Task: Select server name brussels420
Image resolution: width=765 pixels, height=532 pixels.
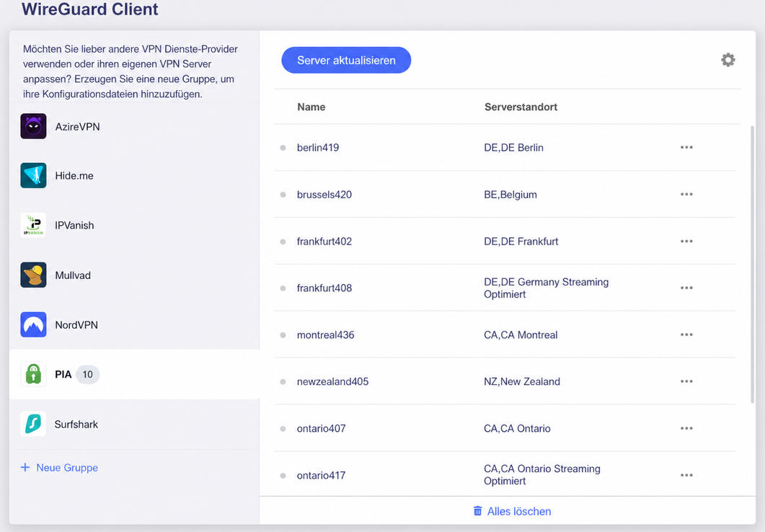Action: point(324,194)
